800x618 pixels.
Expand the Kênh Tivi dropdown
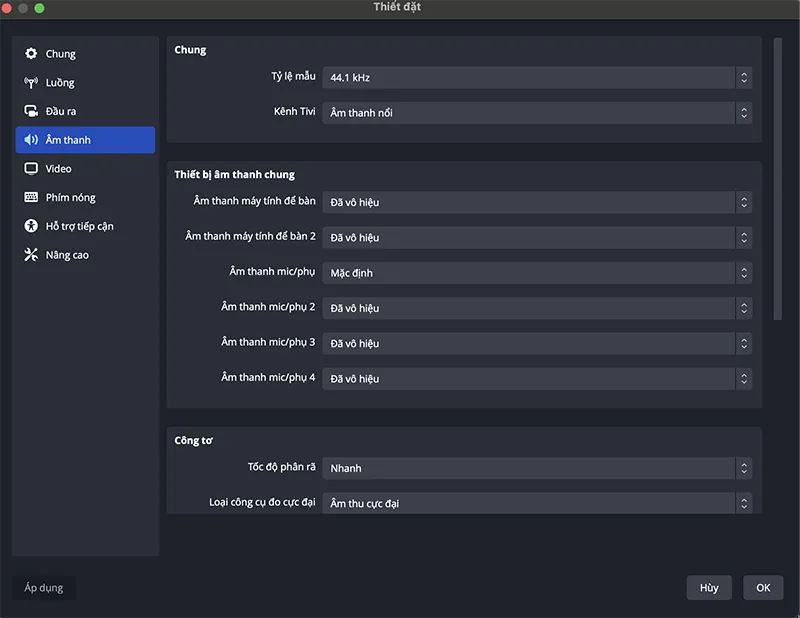click(536, 113)
